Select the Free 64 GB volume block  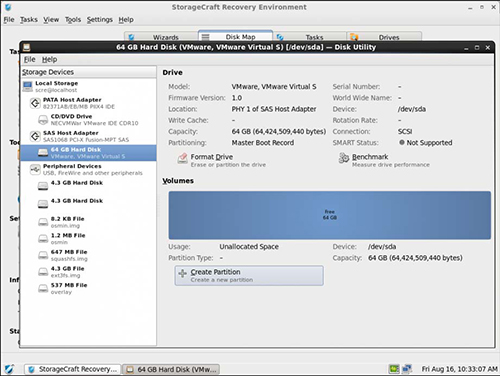tap(330, 215)
